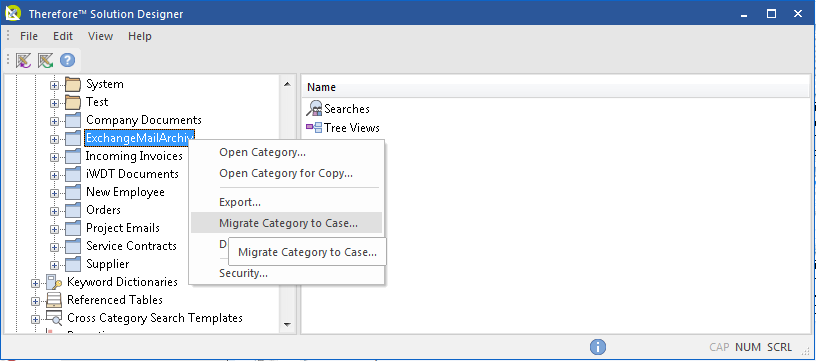
Task: Click the Company Documents category icon
Action: 73,120
